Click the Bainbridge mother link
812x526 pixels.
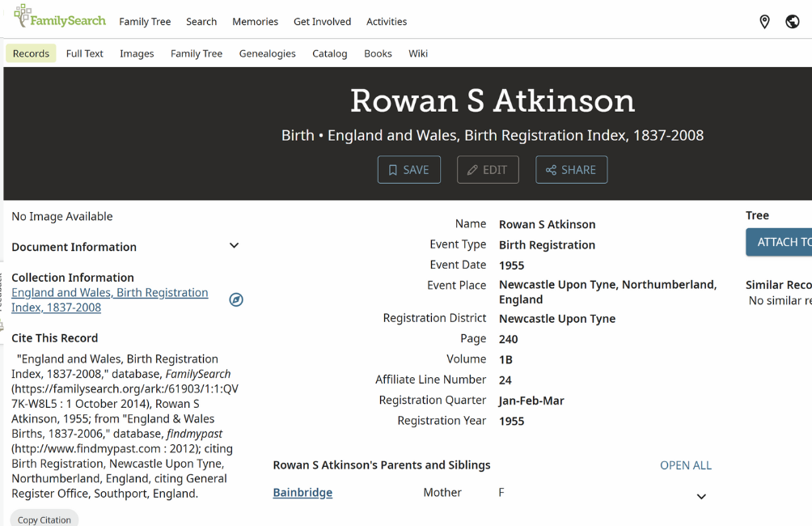coord(302,492)
